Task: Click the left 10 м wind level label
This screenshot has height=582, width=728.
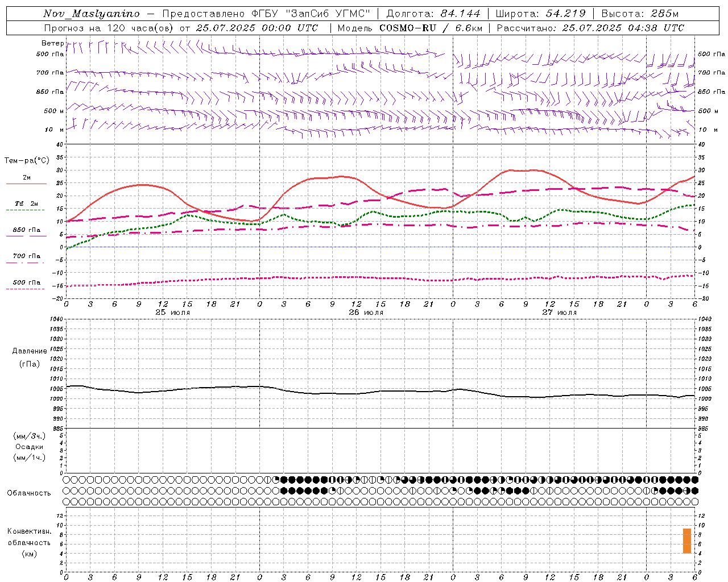Action: [x=54, y=130]
